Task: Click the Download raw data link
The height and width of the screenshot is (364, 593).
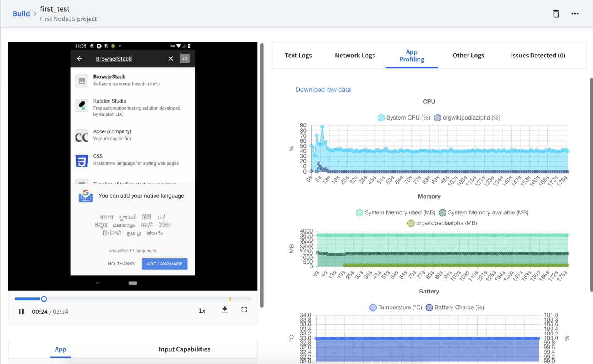Action: [323, 89]
